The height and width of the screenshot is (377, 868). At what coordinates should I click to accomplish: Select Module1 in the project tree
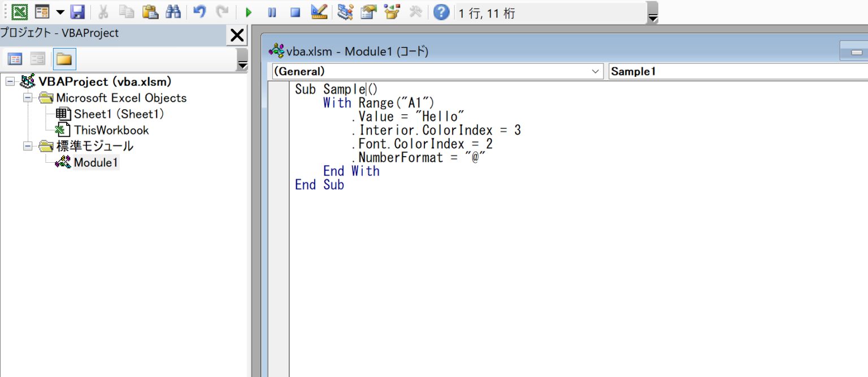(x=97, y=163)
